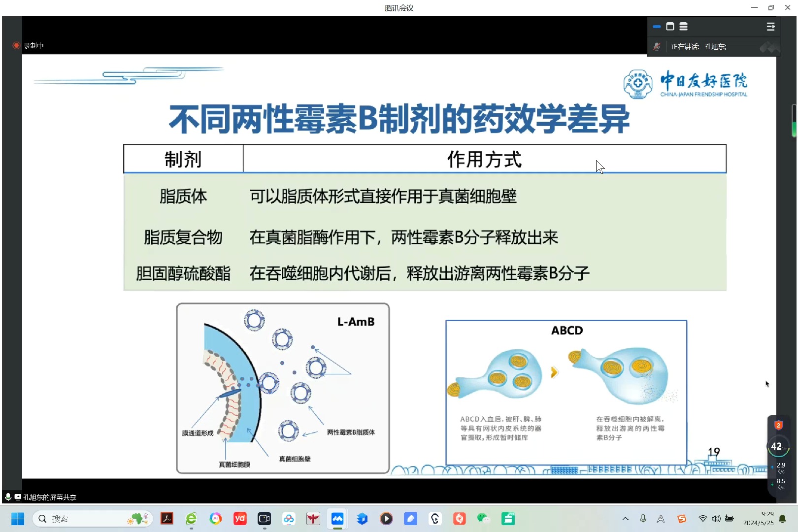This screenshot has height=532, width=798.
Task: Restore the 腾讯会议 window size
Action: [x=771, y=7]
